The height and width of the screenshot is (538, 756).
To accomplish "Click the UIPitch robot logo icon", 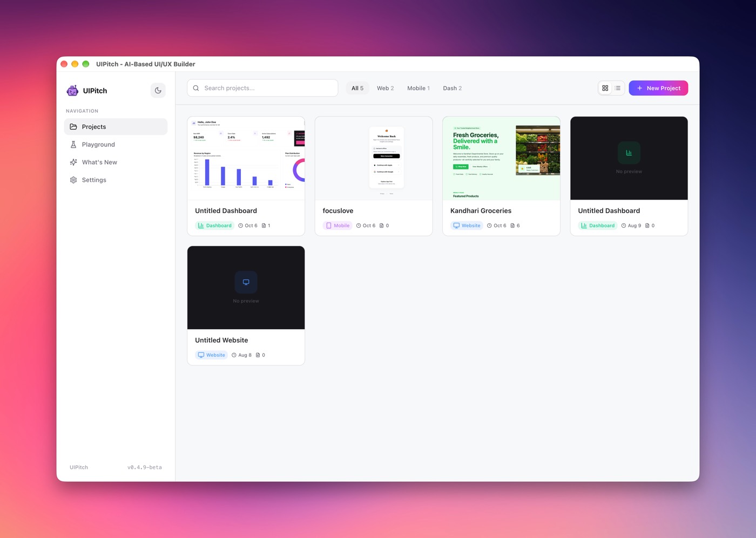I will click(x=72, y=91).
